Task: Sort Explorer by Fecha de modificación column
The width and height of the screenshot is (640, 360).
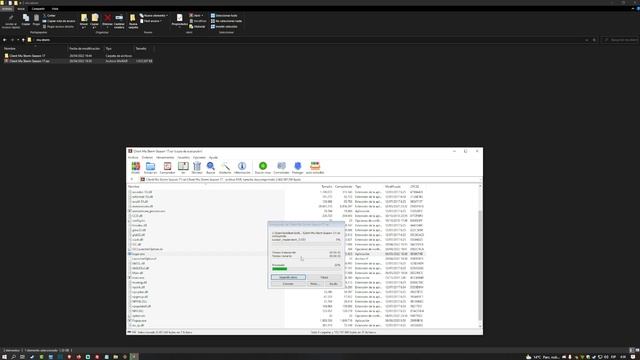Action: point(84,49)
